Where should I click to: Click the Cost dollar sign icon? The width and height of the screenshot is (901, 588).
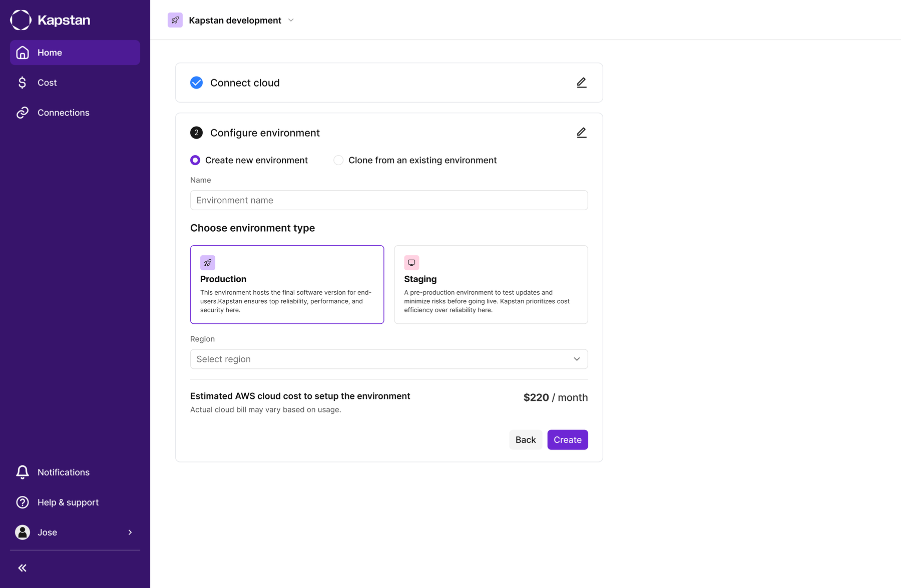[22, 83]
